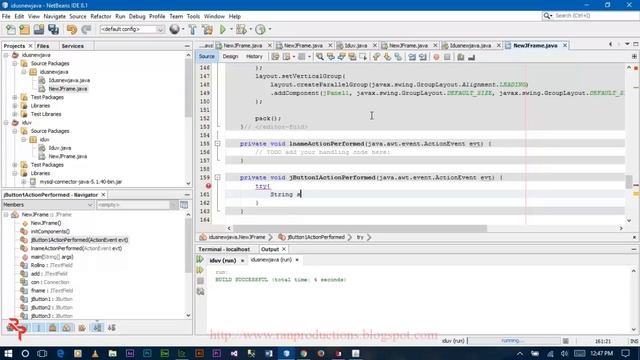Click the Build Project hammer icon
The image size is (640, 360).
[193, 29]
